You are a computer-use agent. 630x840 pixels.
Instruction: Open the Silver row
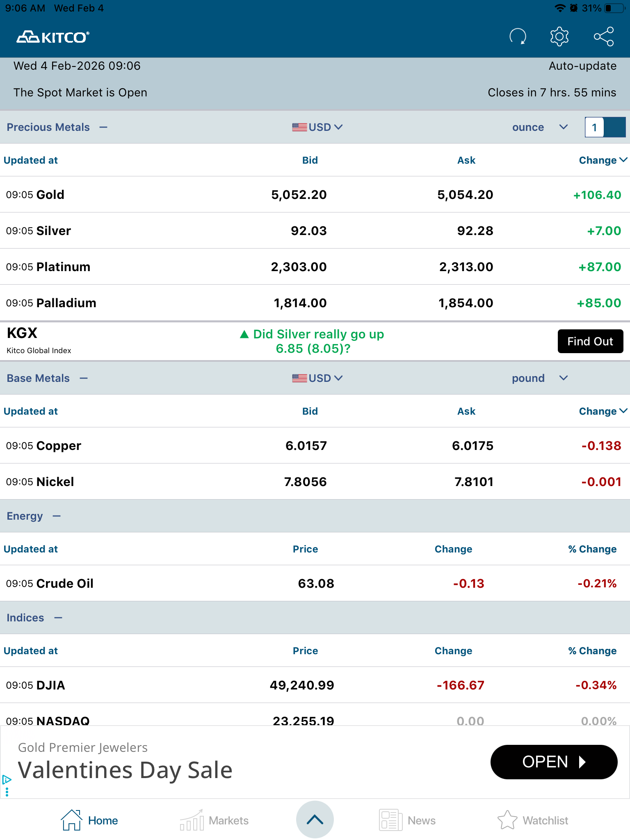(315, 231)
